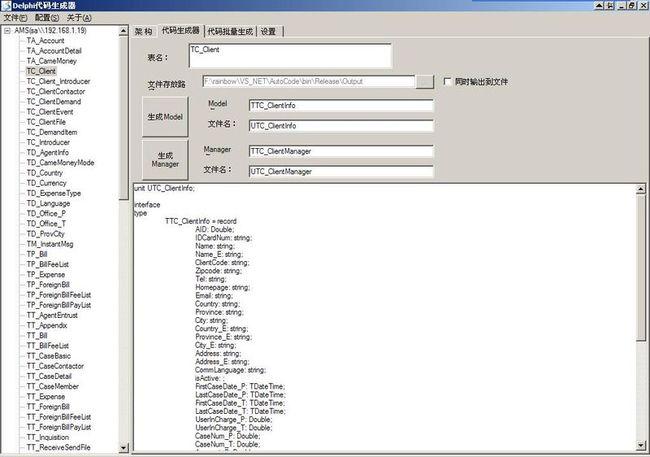Switch to the 代码批量生成 tab
The image size is (650, 457).
click(x=230, y=31)
